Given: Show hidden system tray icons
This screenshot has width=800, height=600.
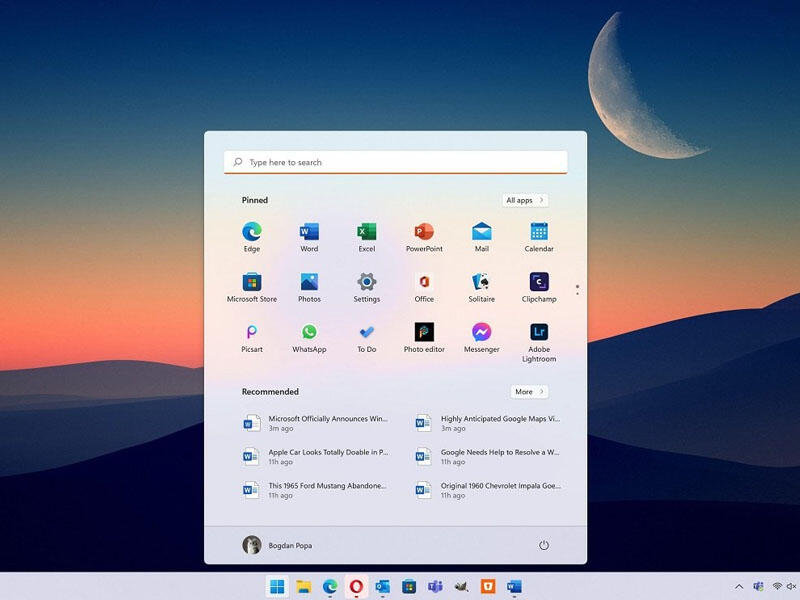Looking at the screenshot, I should click(739, 587).
